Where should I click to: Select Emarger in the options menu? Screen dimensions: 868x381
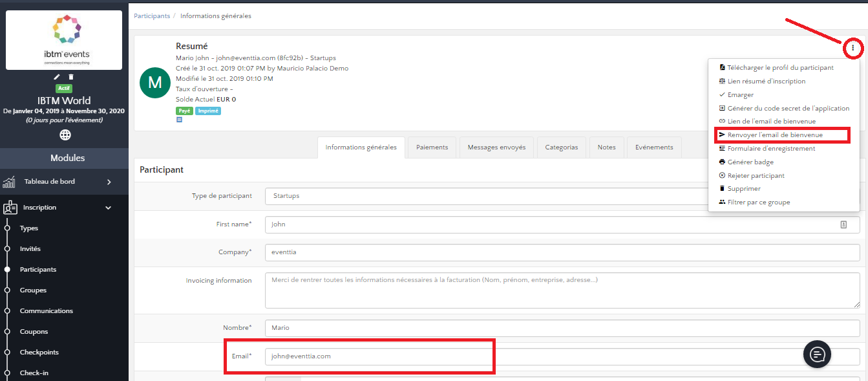(x=740, y=94)
